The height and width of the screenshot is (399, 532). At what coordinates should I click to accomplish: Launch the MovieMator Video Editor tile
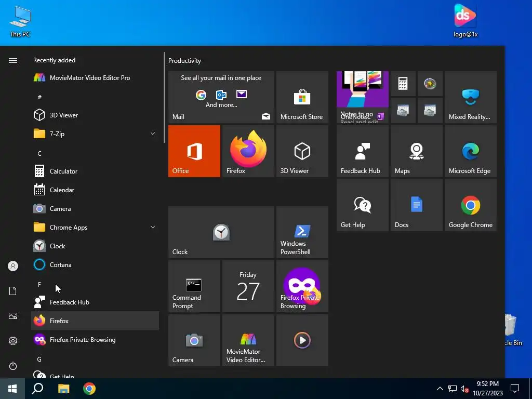(248, 340)
